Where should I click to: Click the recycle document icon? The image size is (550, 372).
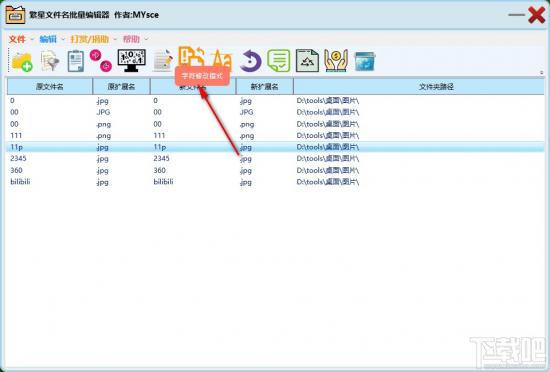pos(307,61)
